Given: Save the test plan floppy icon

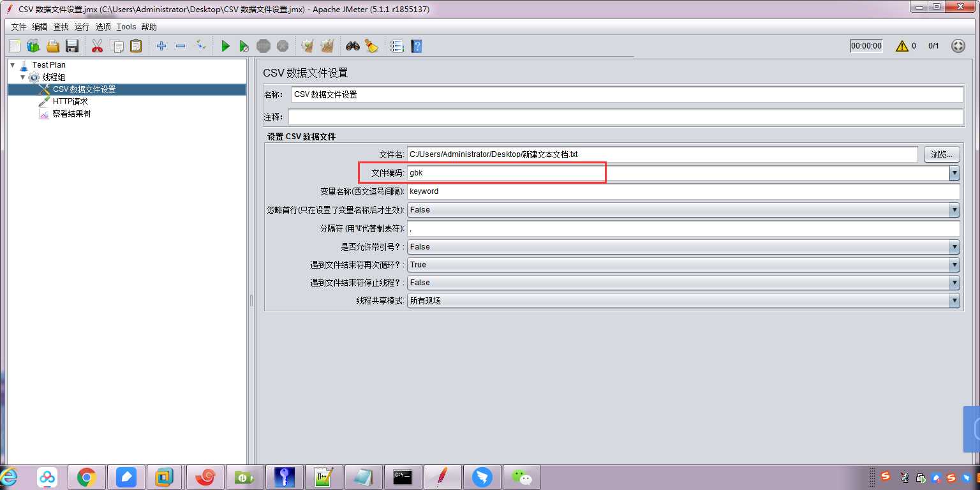Looking at the screenshot, I should (x=71, y=46).
